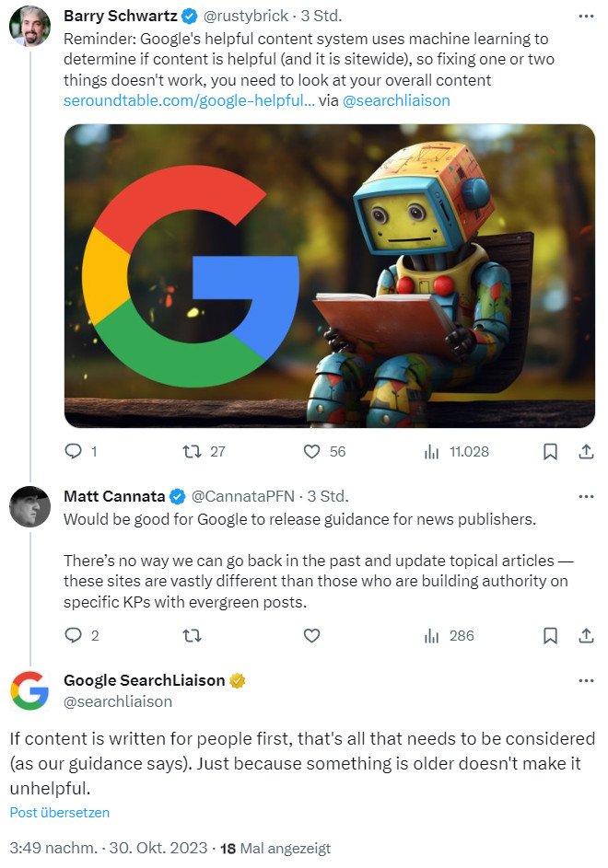Like Barry Schwartz's post via the heart icon

click(x=310, y=452)
